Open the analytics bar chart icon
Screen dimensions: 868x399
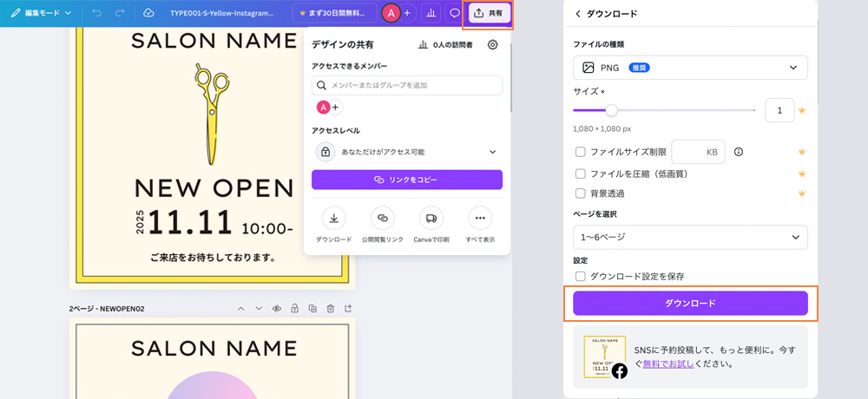tap(431, 13)
